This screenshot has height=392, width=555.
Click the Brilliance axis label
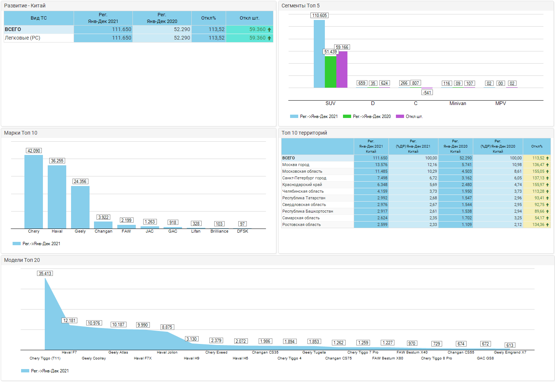pyautogui.click(x=219, y=232)
